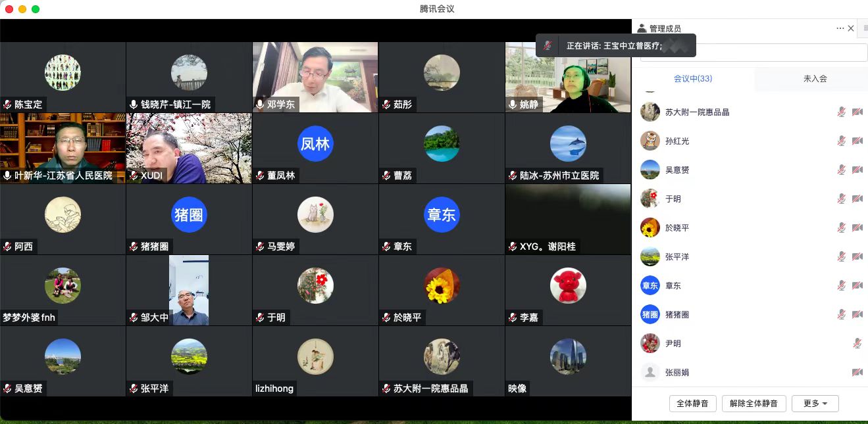This screenshot has width=868, height=424.
Task: Click the muted mic icon on 董凤林's tile
Action: (x=260, y=176)
